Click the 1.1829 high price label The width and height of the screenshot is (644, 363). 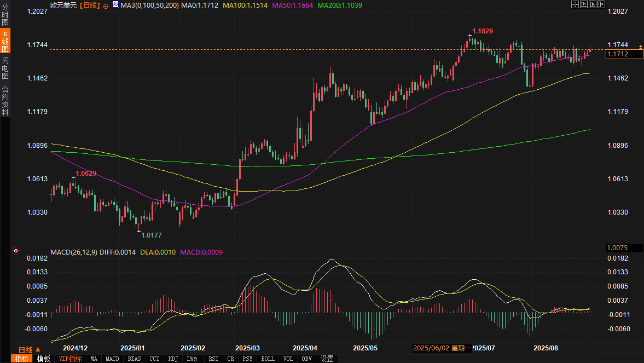click(x=483, y=31)
